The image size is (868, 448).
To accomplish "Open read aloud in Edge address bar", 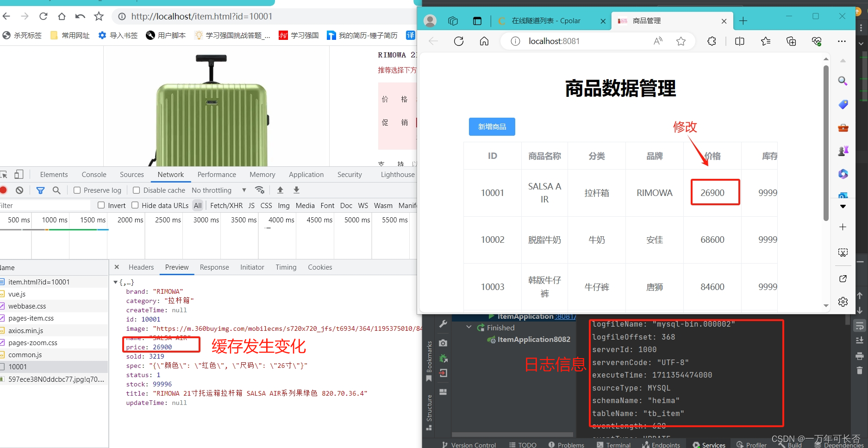I will (x=658, y=41).
